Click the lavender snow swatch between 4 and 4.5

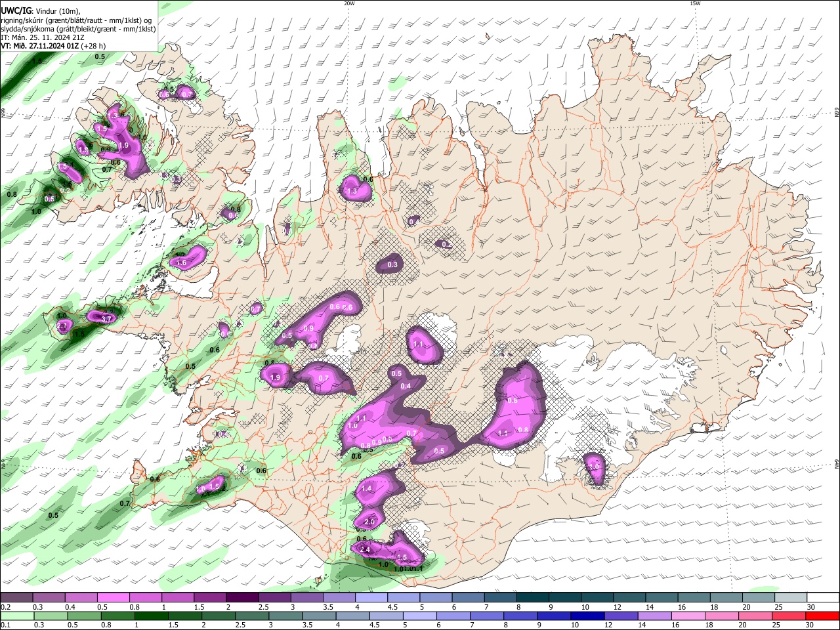(371, 598)
